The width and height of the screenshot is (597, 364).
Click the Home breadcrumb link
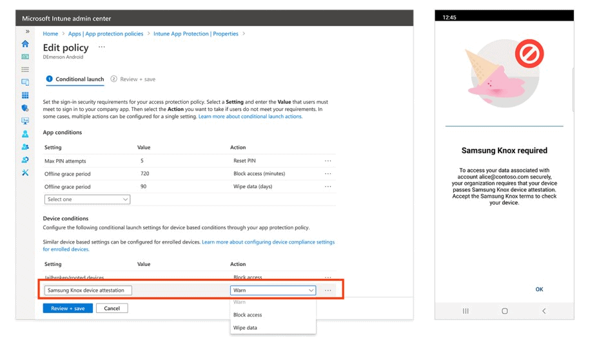click(x=50, y=34)
